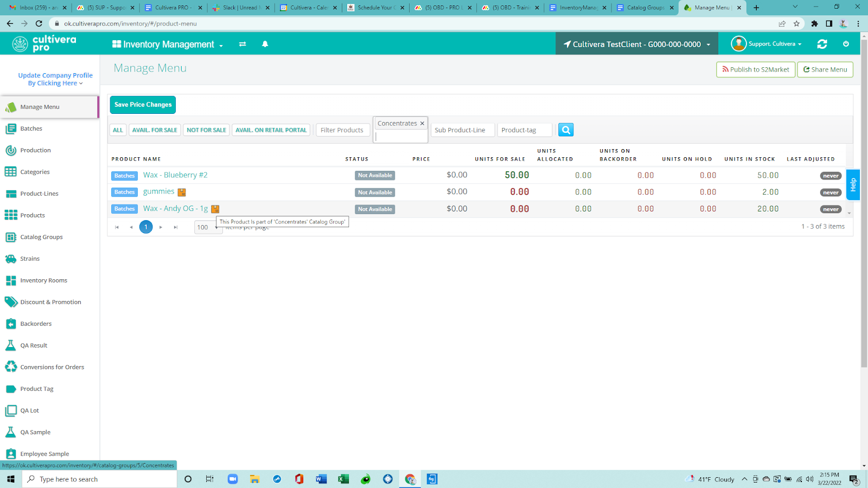Click the Not Available status for gummies
Screen dimensions: 868x488
click(375, 192)
